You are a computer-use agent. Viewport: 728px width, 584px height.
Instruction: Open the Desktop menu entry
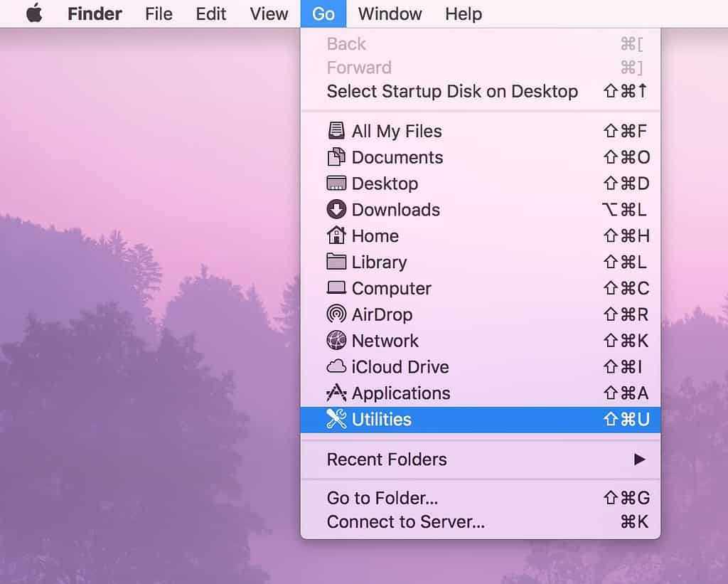[x=384, y=184]
